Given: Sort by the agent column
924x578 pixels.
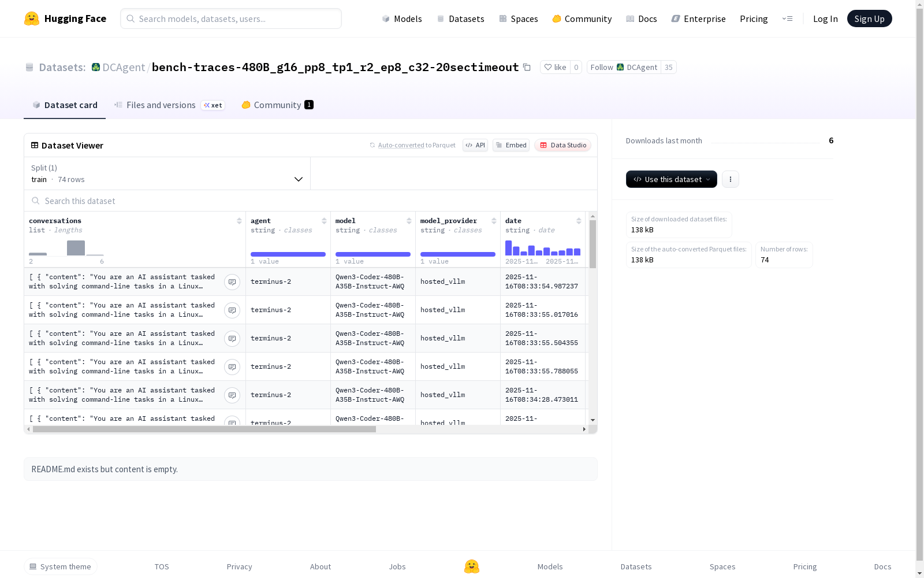Looking at the screenshot, I should [324, 221].
